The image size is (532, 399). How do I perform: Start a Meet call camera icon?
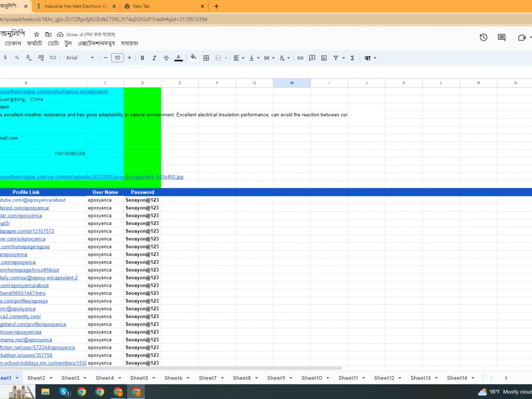coord(522,37)
